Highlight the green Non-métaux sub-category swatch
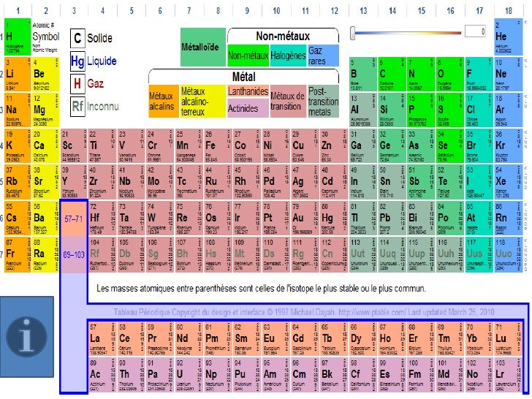The width and height of the screenshot is (532, 399). [x=248, y=56]
